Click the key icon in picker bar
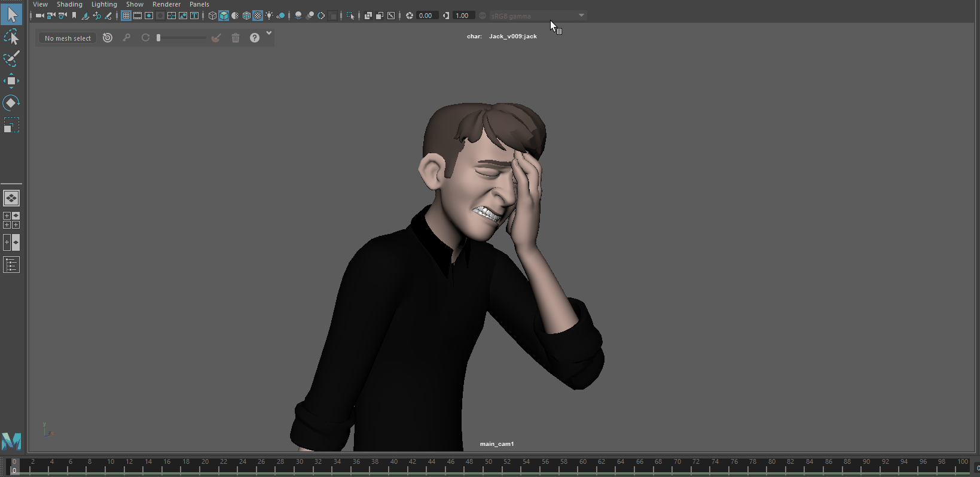This screenshot has width=980, height=477. click(x=127, y=38)
